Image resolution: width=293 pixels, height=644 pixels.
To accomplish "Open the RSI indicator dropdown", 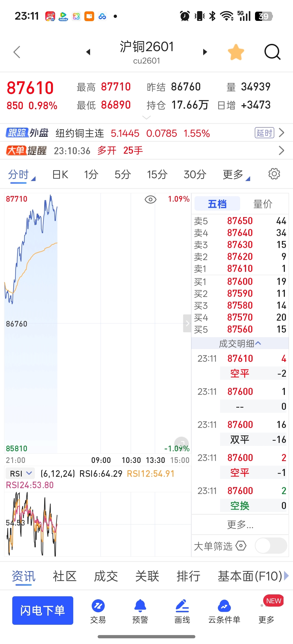I will [20, 474].
